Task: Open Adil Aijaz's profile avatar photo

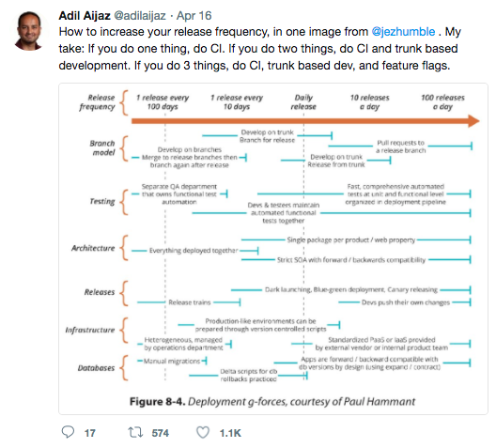Action: click(29, 31)
